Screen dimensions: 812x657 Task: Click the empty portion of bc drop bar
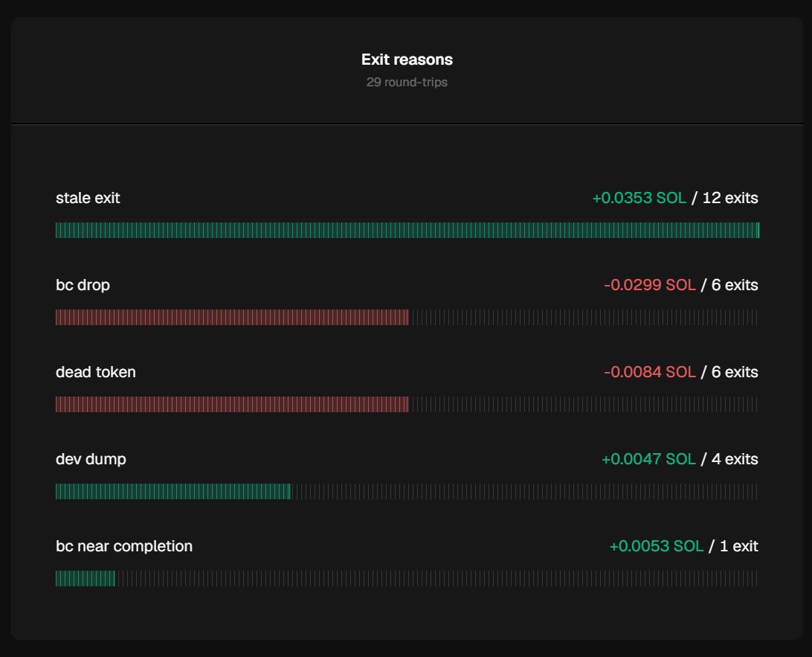(583, 317)
